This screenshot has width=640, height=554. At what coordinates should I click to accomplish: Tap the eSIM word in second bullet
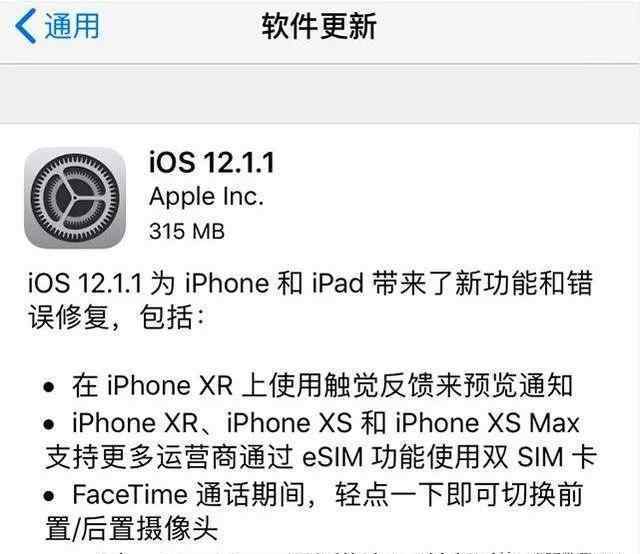point(332,457)
